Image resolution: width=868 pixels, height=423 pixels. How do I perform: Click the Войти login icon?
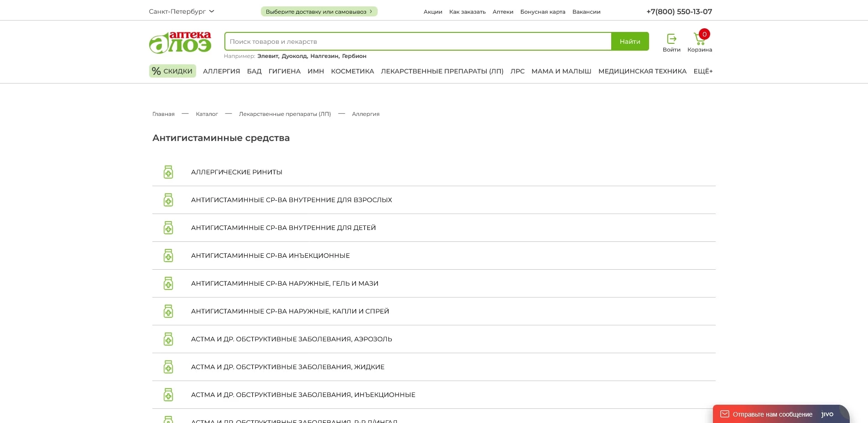click(x=671, y=39)
